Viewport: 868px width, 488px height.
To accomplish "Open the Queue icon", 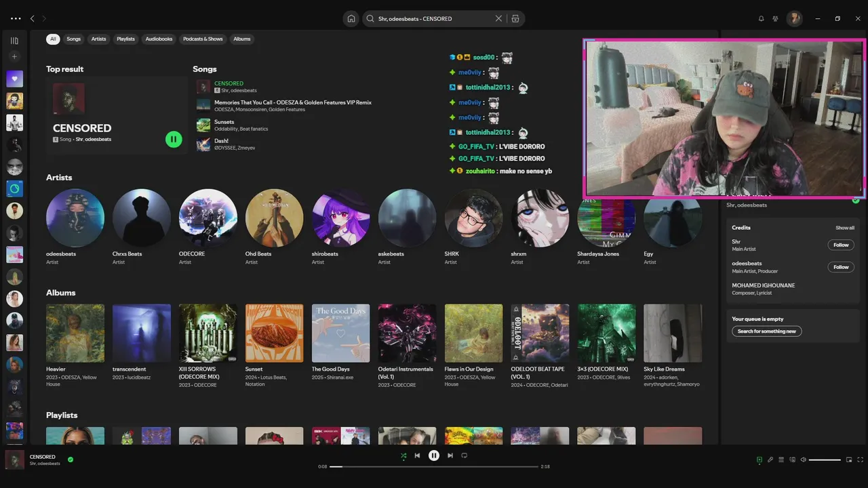I will (781, 460).
